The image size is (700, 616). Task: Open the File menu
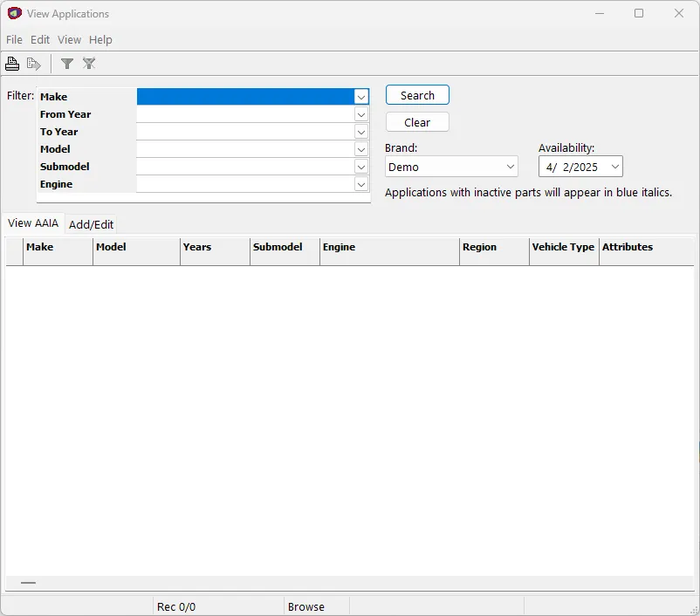pos(14,40)
